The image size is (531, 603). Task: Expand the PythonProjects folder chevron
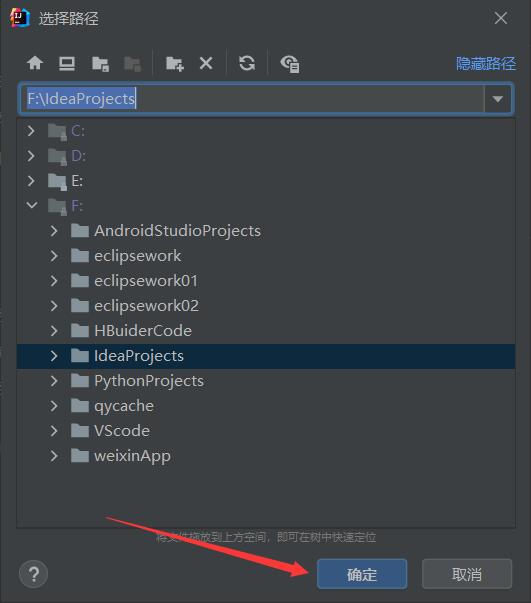[54, 381]
